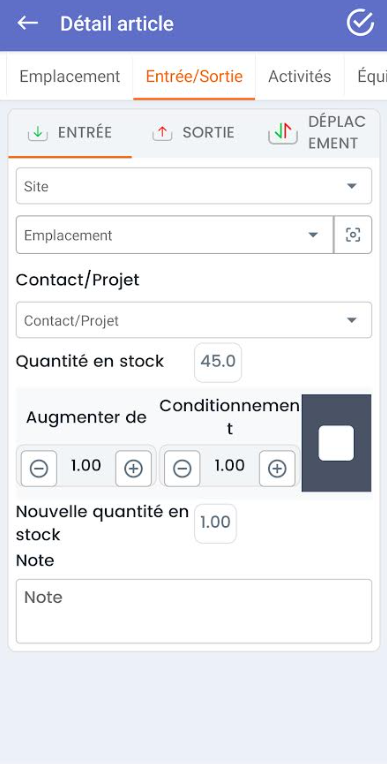Toggle the white checkbox in dark panel
This screenshot has width=387, height=764.
336,443
